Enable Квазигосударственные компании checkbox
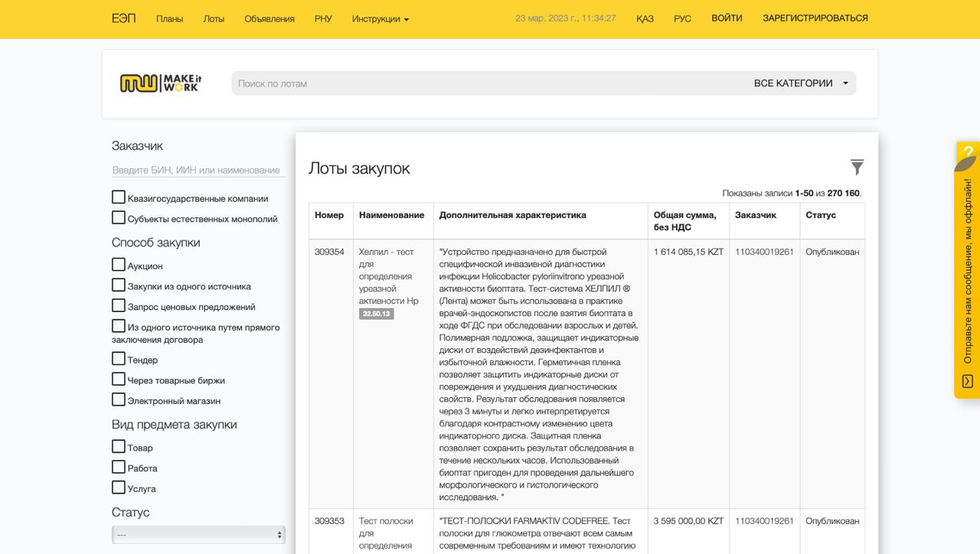 coord(119,197)
